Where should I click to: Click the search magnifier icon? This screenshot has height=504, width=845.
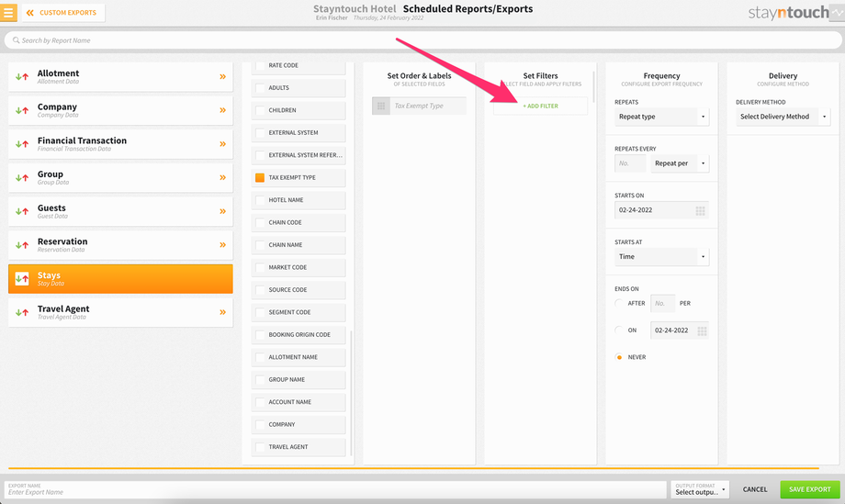(x=17, y=40)
